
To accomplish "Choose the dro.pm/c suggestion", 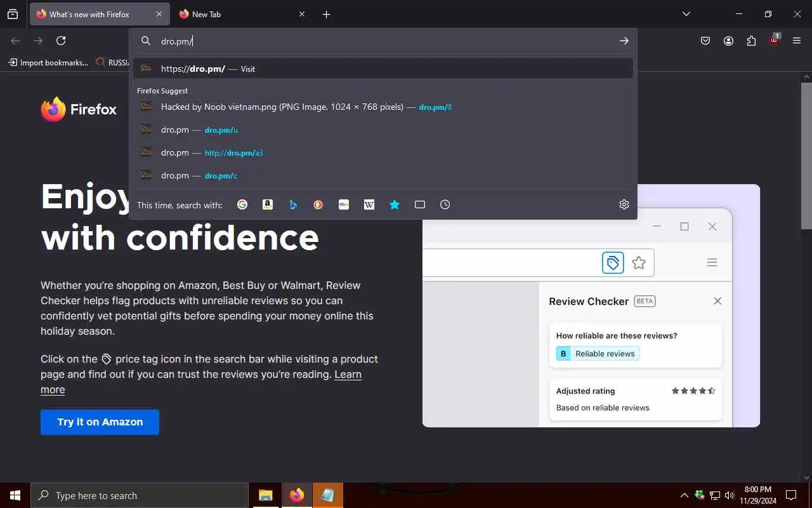I will coord(383,175).
